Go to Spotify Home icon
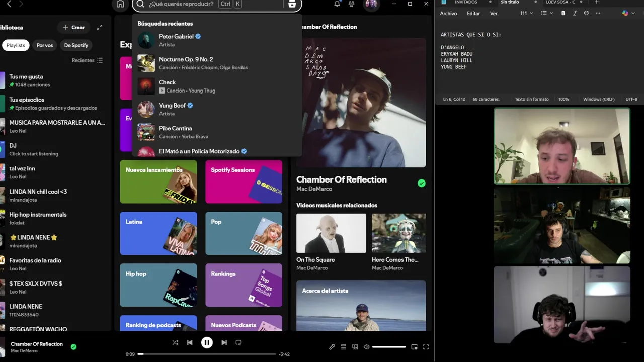Image resolution: width=644 pixels, height=362 pixels. 120,4
